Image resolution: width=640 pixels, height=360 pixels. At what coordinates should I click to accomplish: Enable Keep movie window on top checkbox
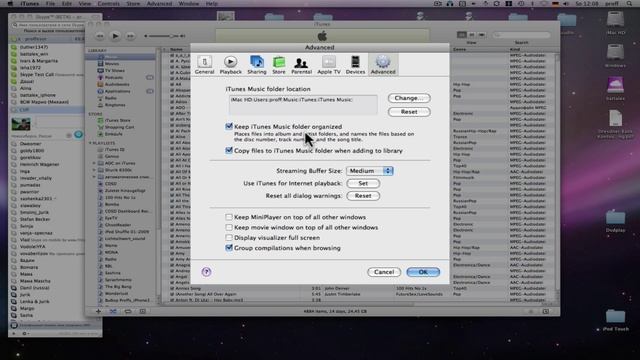[229, 227]
